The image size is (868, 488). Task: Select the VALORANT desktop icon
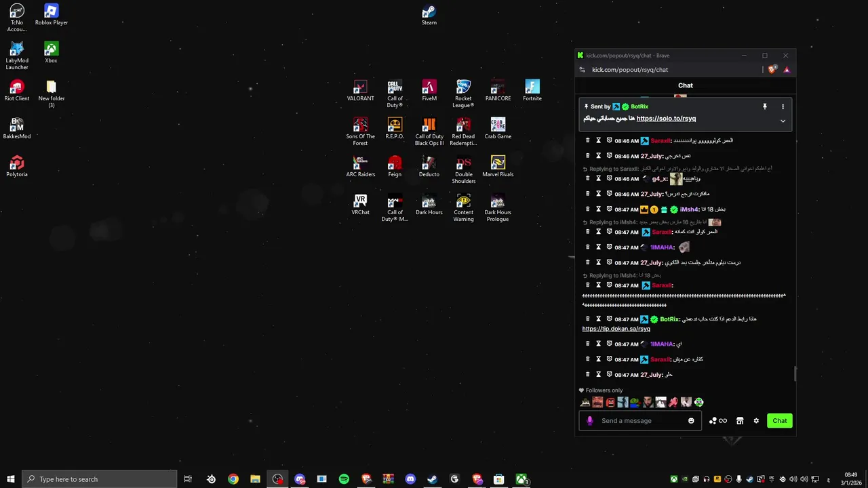pos(360,91)
